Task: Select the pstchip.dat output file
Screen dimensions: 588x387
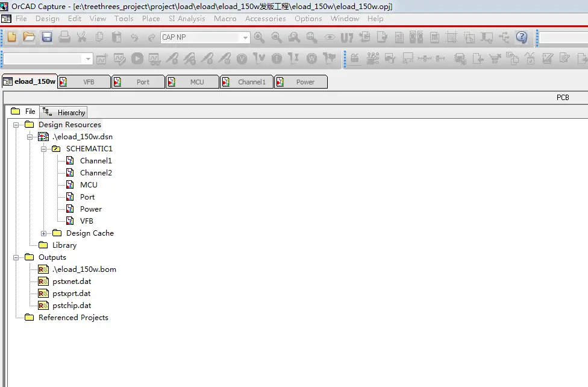Action: (72, 305)
